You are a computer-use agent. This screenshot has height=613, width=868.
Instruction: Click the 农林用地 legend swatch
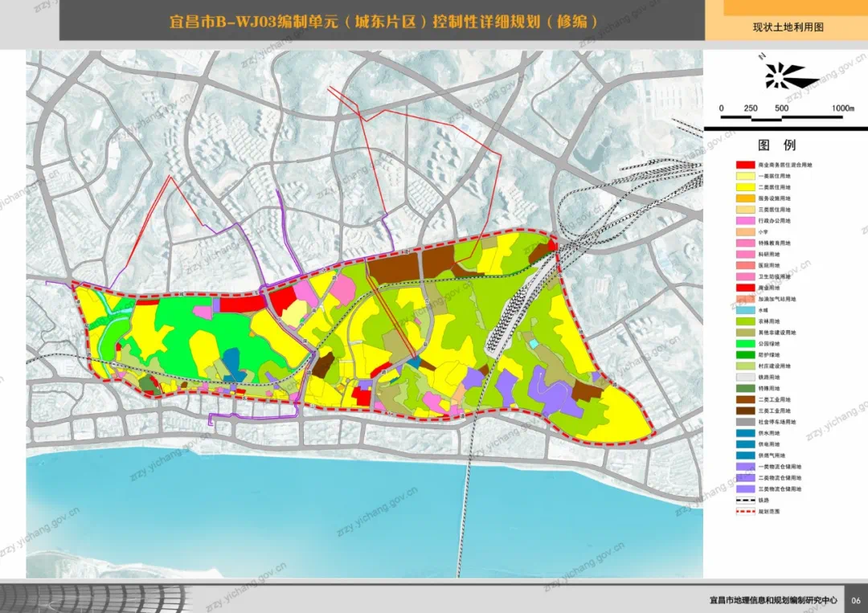coord(746,321)
